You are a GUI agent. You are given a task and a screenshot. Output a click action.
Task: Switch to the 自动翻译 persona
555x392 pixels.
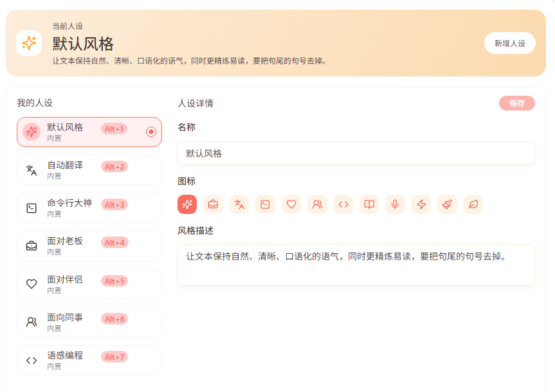click(89, 170)
